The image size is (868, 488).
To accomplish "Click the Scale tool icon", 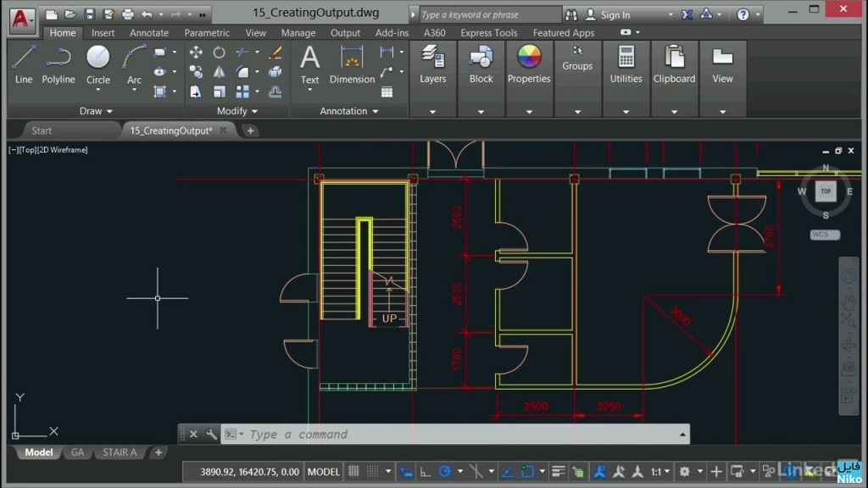I will click(220, 91).
